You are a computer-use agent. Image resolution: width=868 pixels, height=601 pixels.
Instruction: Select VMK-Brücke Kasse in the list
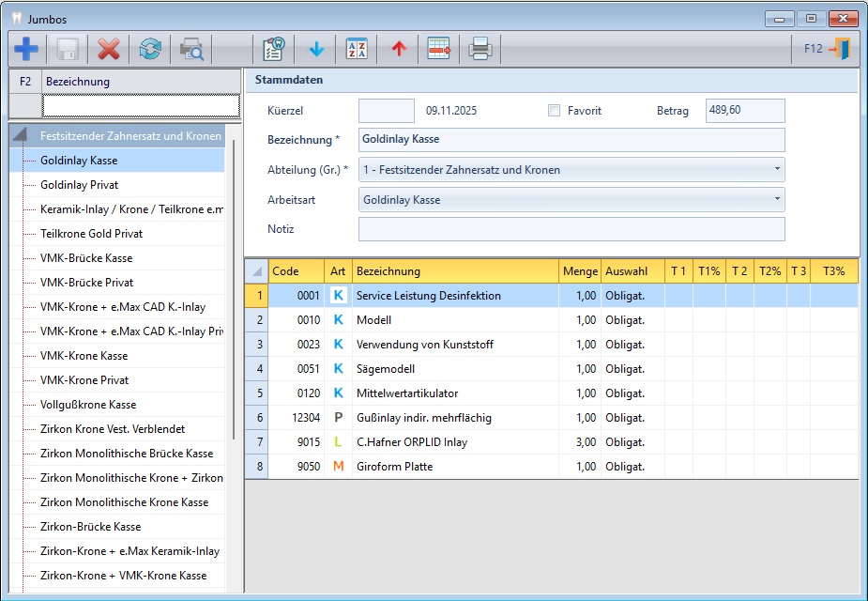pyautogui.click(x=86, y=258)
